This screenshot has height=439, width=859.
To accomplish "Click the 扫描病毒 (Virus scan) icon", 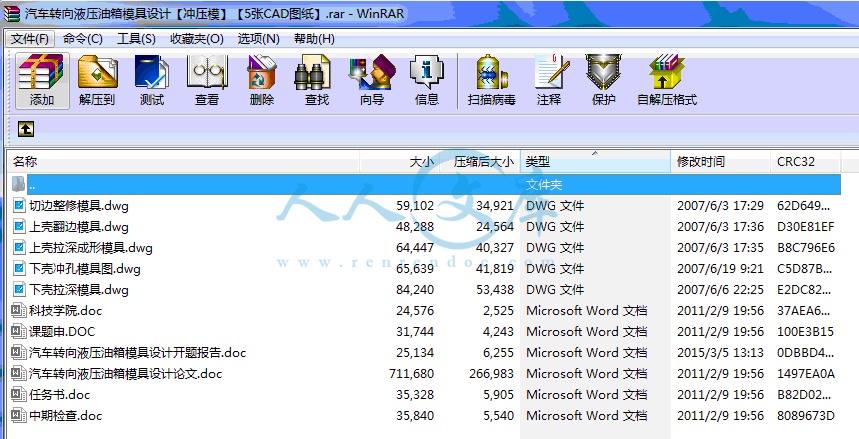I will click(x=491, y=81).
